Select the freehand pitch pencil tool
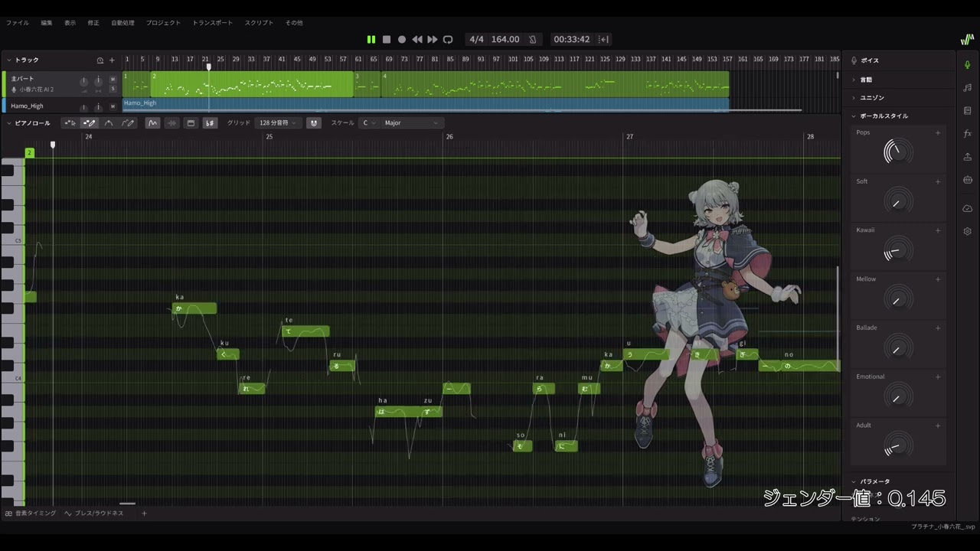Image resolution: width=980 pixels, height=551 pixels. (x=128, y=123)
